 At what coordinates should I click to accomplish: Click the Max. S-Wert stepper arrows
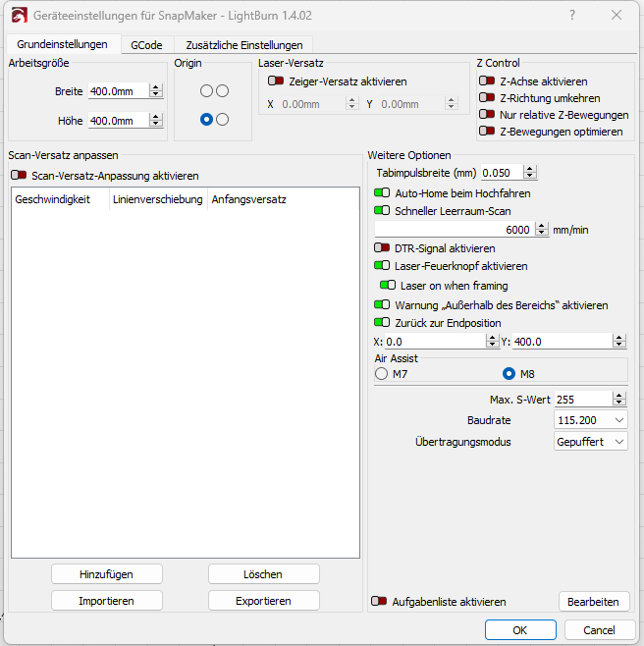click(618, 399)
